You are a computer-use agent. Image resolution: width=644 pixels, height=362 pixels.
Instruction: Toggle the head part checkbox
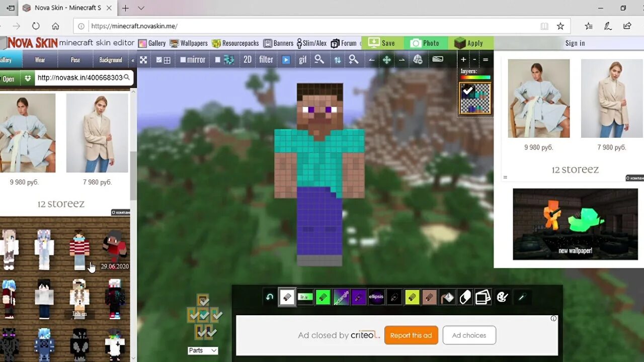coord(203,301)
